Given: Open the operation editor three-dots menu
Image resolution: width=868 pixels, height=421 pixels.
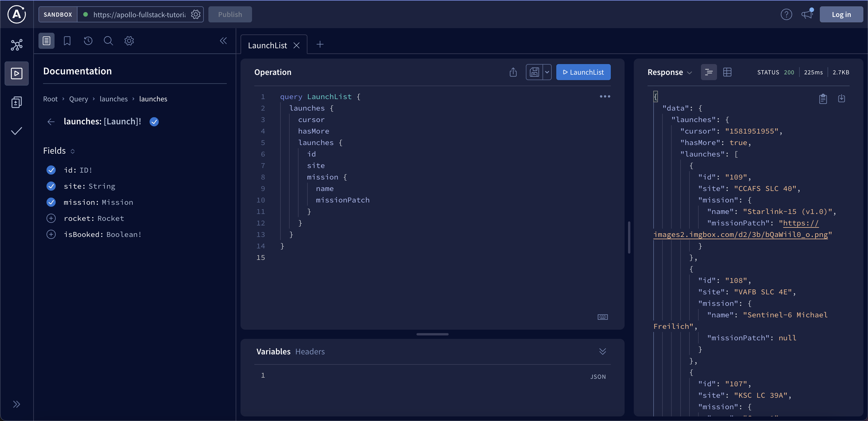Looking at the screenshot, I should coord(605,96).
